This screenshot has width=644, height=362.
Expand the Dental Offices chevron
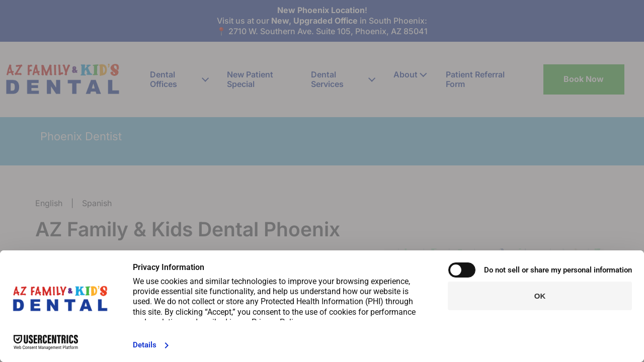pos(205,79)
